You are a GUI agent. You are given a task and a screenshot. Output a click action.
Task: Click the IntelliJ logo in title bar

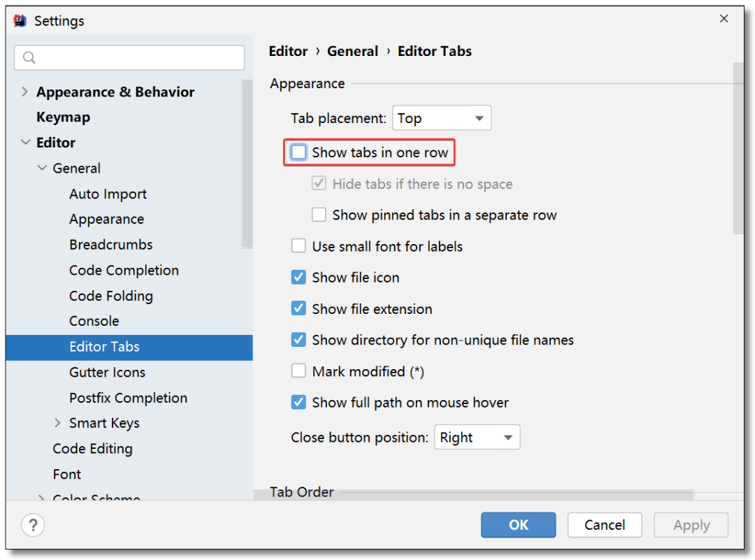click(x=20, y=21)
